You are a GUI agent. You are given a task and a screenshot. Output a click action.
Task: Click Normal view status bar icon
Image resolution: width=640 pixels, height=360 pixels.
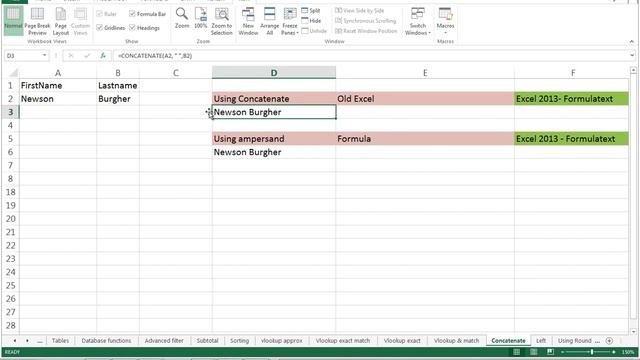[516, 352]
